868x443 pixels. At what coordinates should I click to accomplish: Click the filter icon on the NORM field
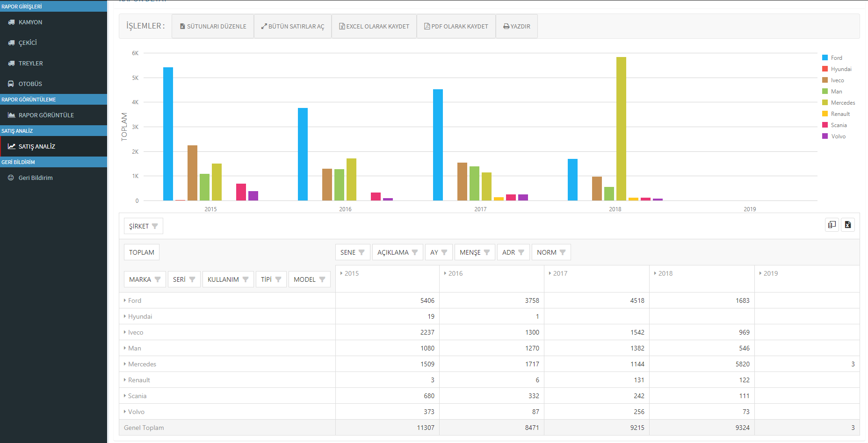(563, 252)
